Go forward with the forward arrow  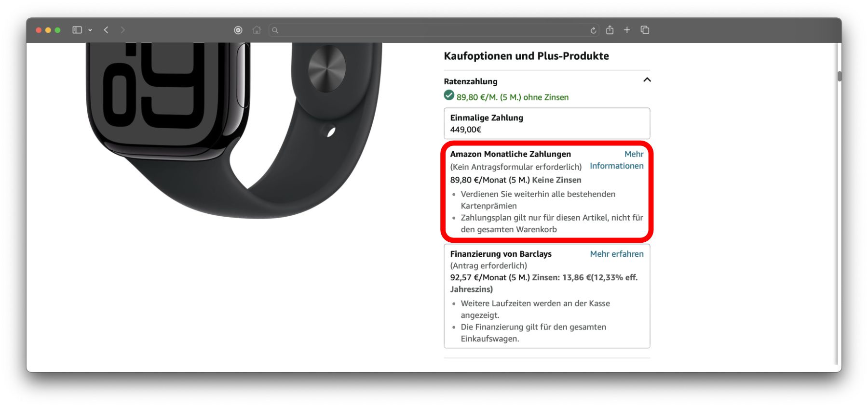pyautogui.click(x=123, y=30)
